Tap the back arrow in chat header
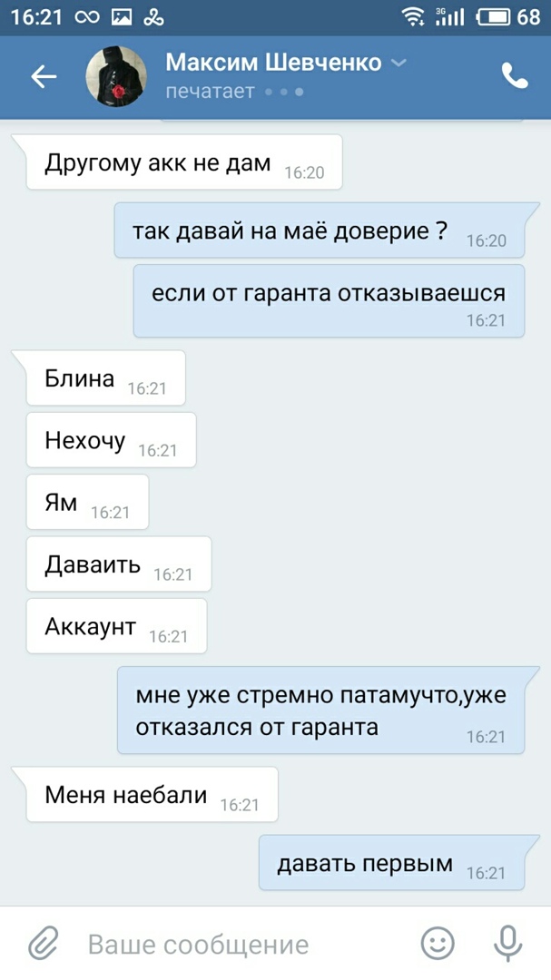 (44, 77)
